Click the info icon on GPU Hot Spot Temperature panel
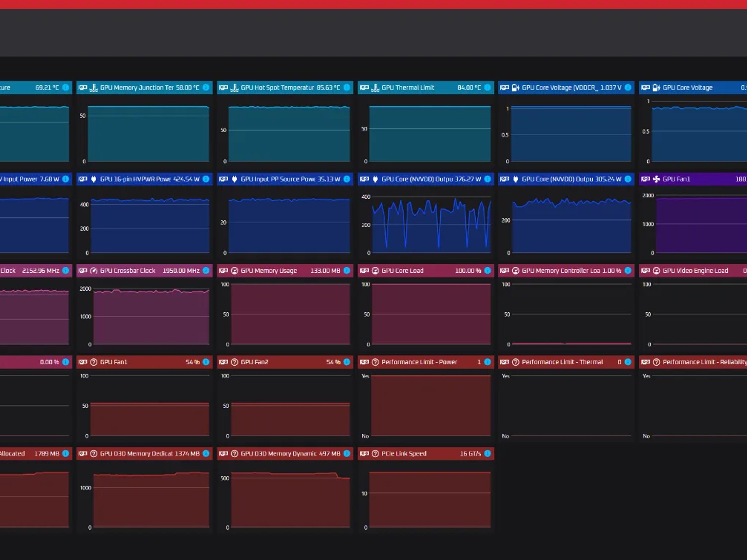Screen dimensions: 747x560 coord(347,87)
